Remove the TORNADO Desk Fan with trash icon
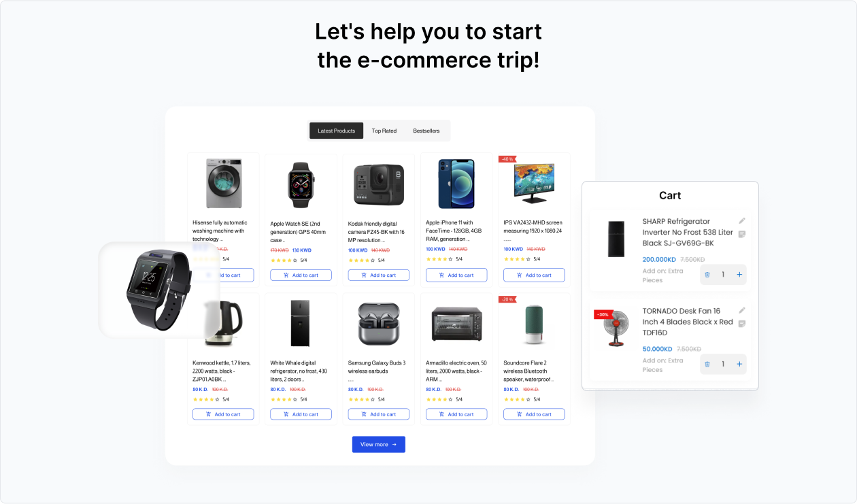 click(x=707, y=364)
